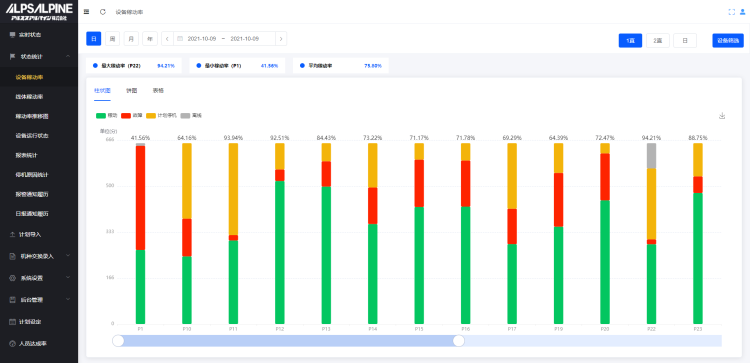This screenshot has height=363, width=750.
Task: Open the user profile icon
Action: (x=742, y=12)
